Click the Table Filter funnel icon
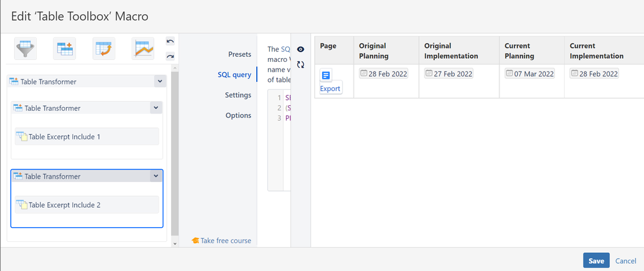Viewport: 644px width, 271px height. click(26, 48)
